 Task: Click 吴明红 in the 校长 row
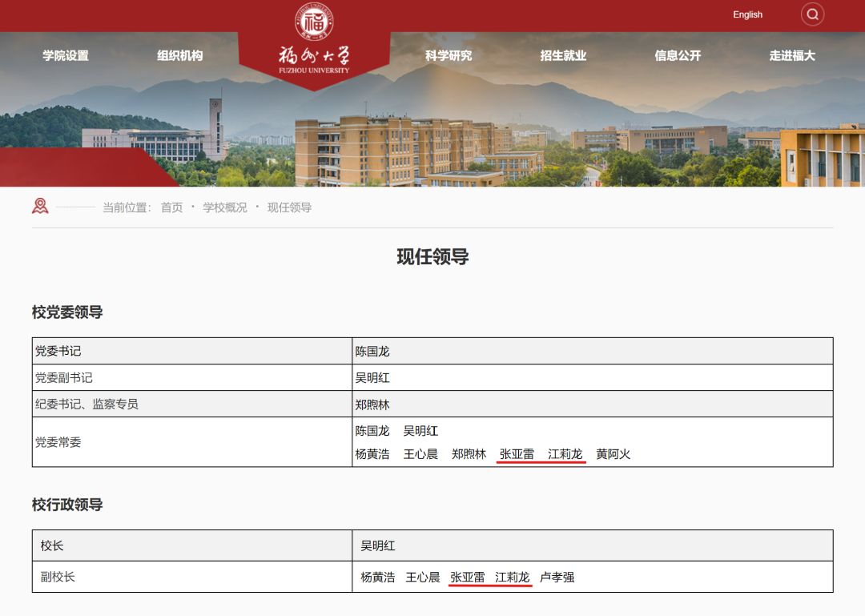377,545
